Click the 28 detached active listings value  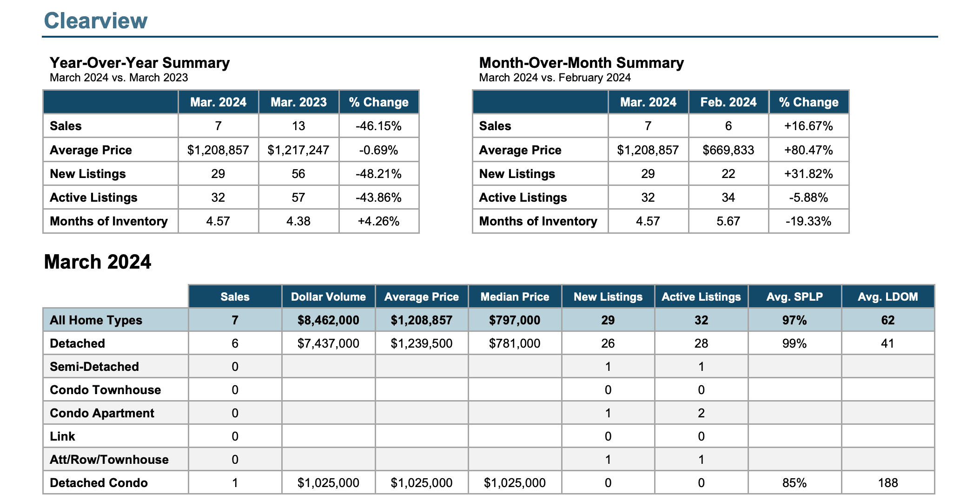coord(701,343)
